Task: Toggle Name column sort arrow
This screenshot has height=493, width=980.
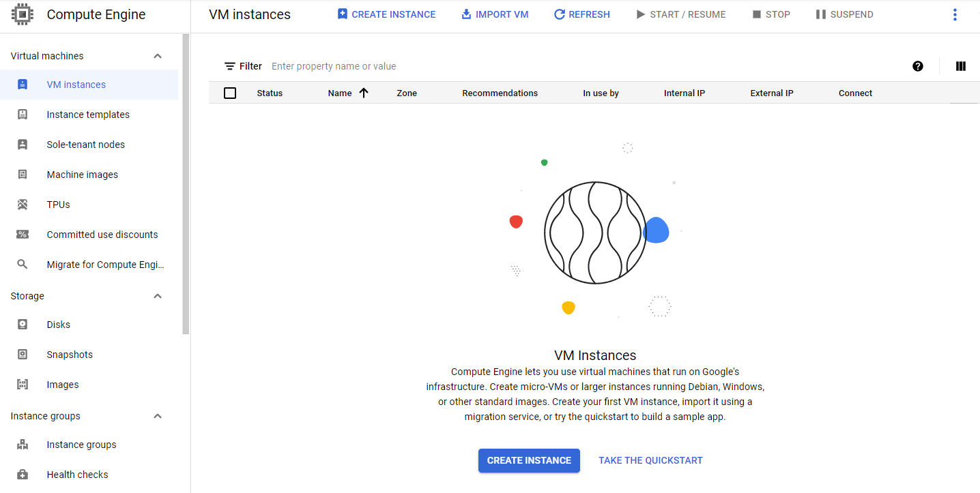Action: tap(364, 93)
